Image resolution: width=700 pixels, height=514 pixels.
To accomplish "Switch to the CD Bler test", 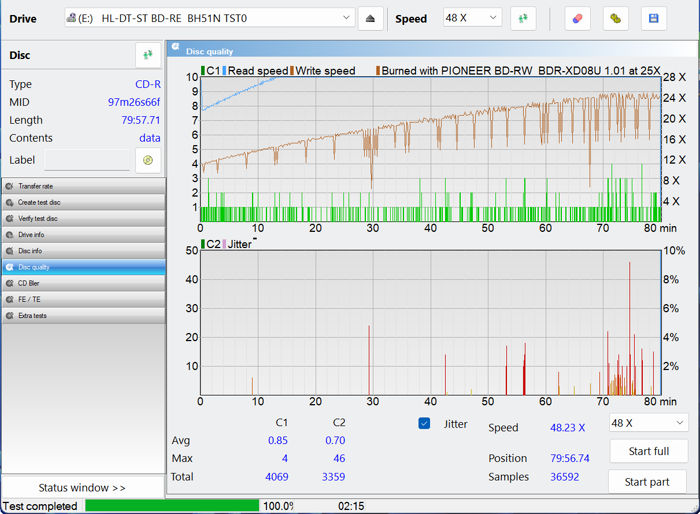I will 83,283.
